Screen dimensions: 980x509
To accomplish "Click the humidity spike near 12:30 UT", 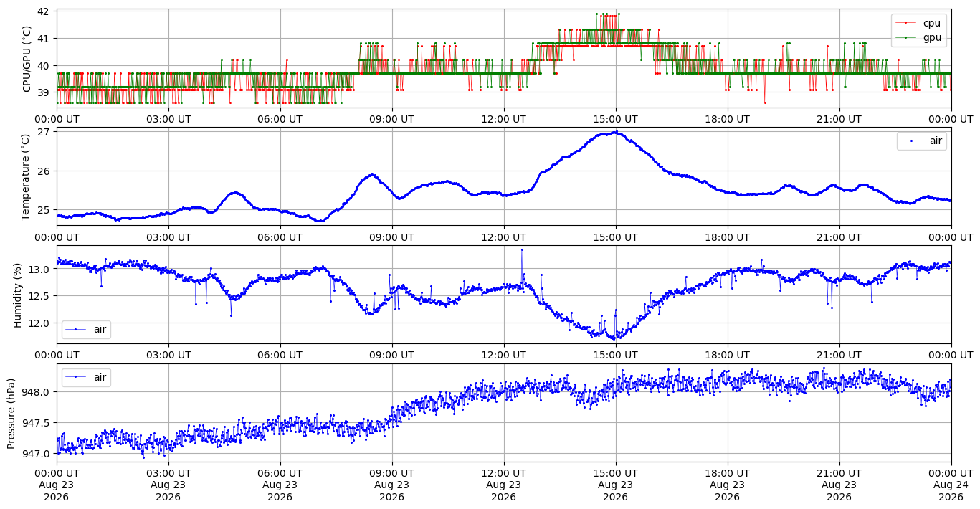I will click(x=522, y=249).
